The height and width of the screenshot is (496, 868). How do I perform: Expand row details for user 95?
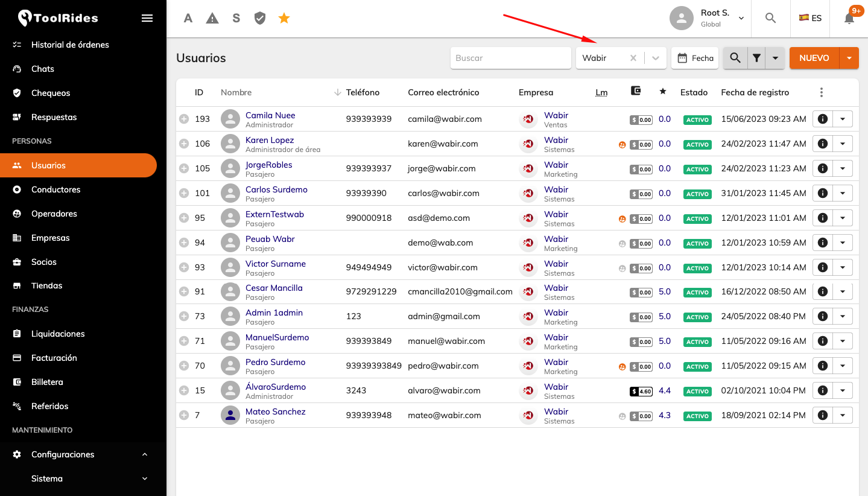(x=184, y=218)
